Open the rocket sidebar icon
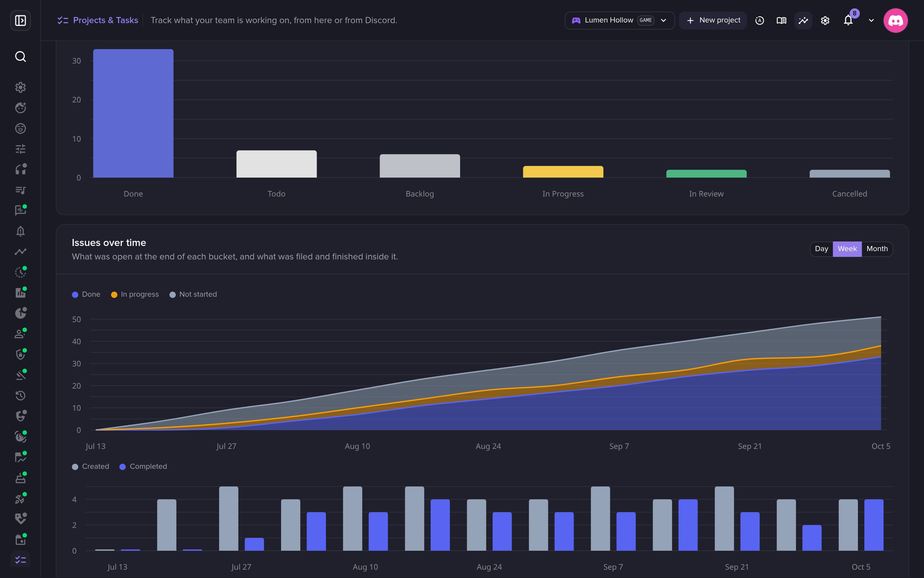Viewport: 924px width, 578px height. [x=20, y=498]
